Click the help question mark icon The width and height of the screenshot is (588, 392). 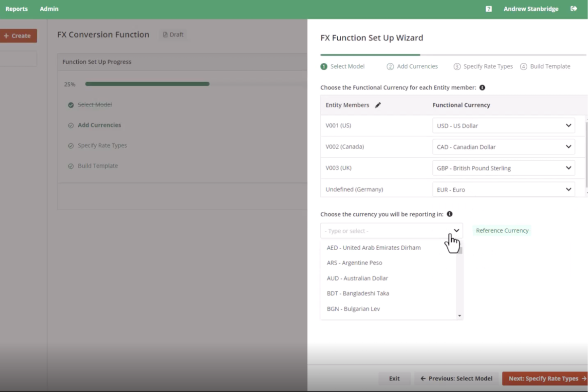pyautogui.click(x=489, y=9)
